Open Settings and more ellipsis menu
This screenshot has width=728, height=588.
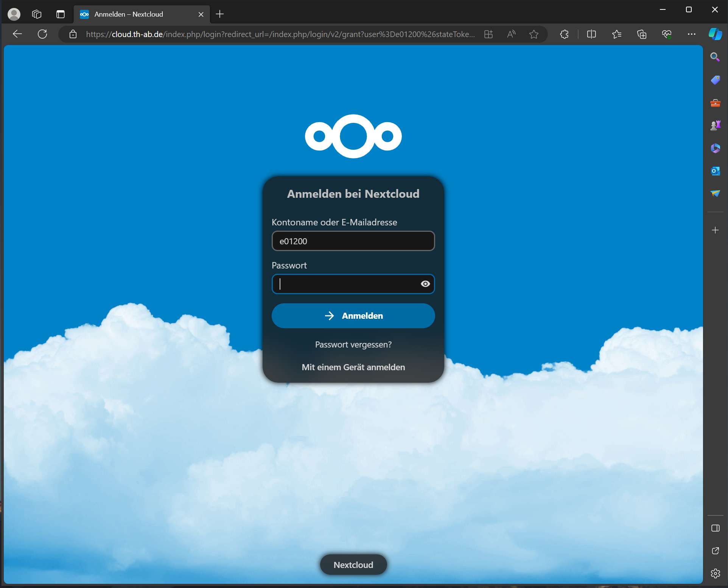pos(692,34)
